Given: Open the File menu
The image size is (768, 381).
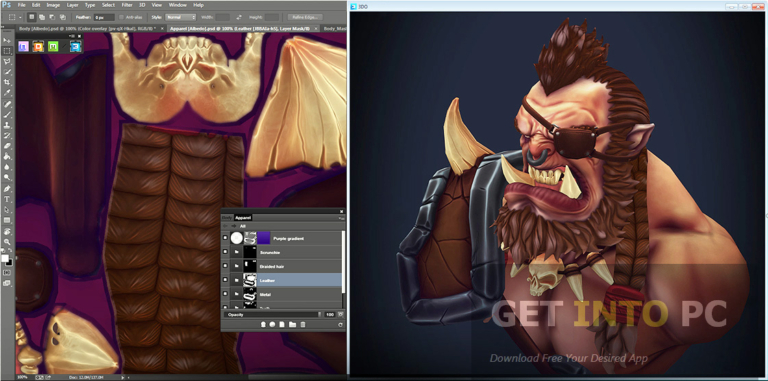Looking at the screenshot, I should point(22,5).
